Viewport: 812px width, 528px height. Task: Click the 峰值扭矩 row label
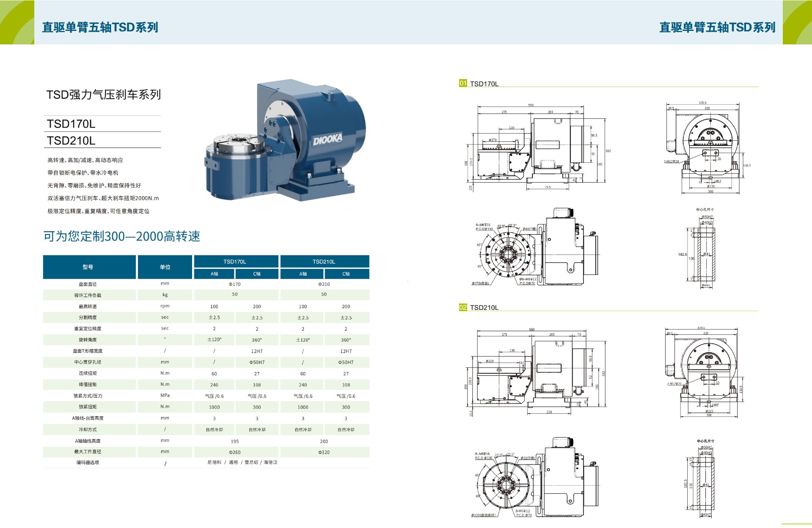pyautogui.click(x=88, y=385)
